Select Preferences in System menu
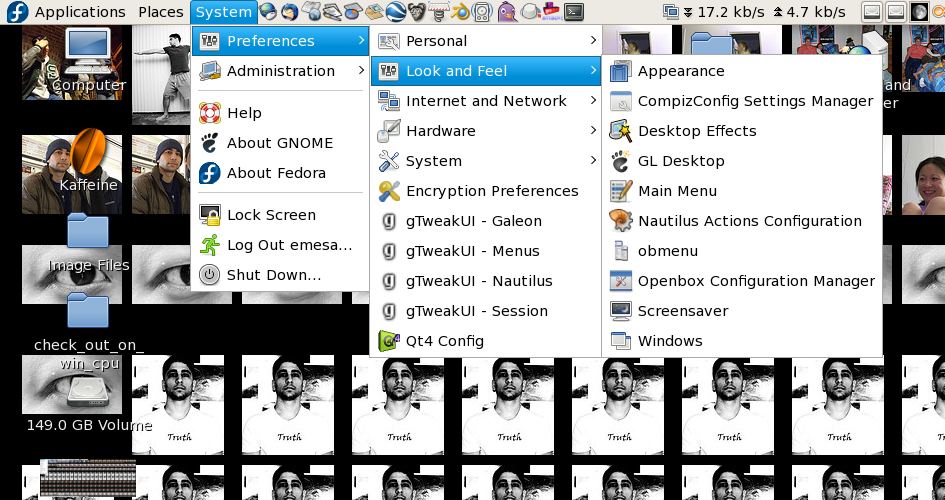 click(x=280, y=41)
